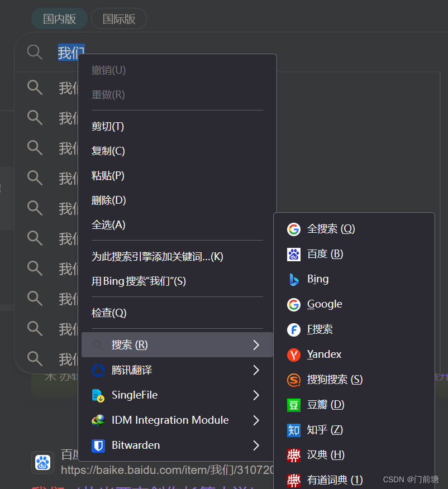Search with 搜狗搜索 (S) label
Viewport: 448px width, 489px height.
(335, 380)
